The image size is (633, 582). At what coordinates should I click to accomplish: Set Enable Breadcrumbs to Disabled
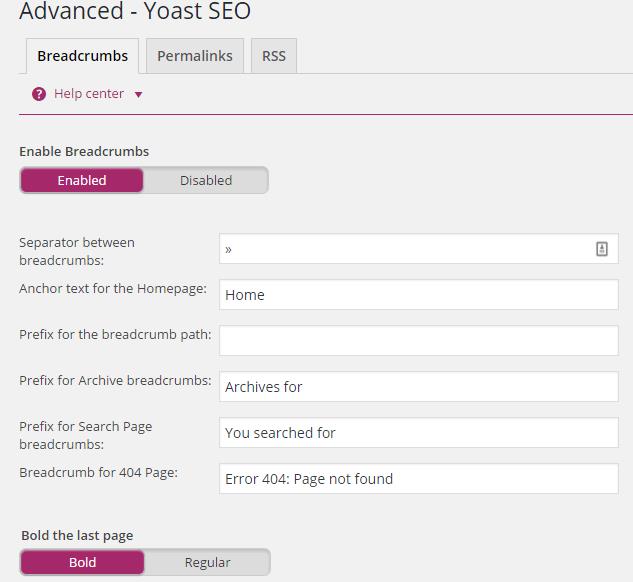coord(206,180)
